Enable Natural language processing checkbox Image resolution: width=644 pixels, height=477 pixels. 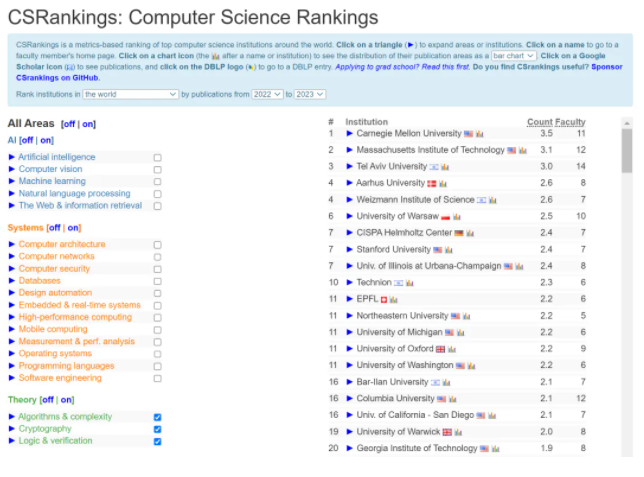click(157, 194)
